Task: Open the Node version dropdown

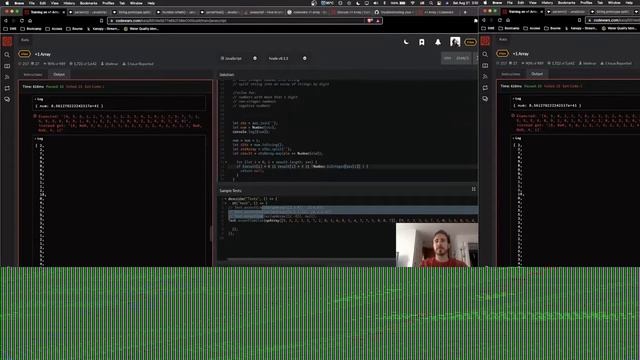Action: [x=287, y=58]
